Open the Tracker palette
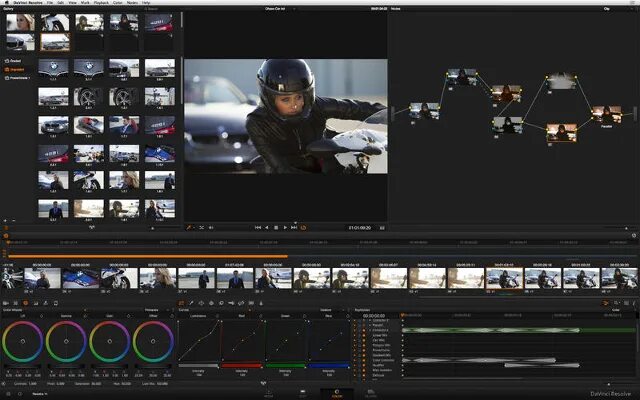 tap(211, 303)
